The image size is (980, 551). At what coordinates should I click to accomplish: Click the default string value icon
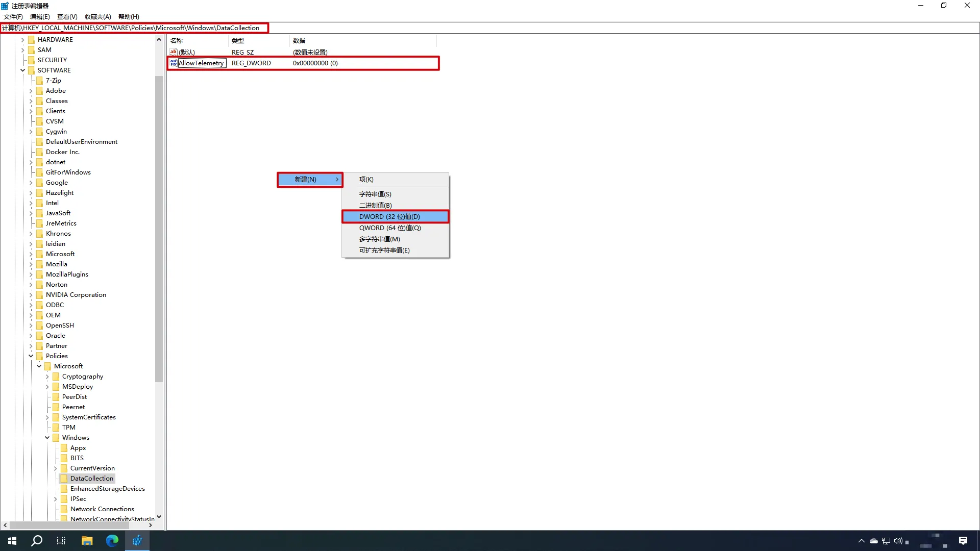[174, 52]
